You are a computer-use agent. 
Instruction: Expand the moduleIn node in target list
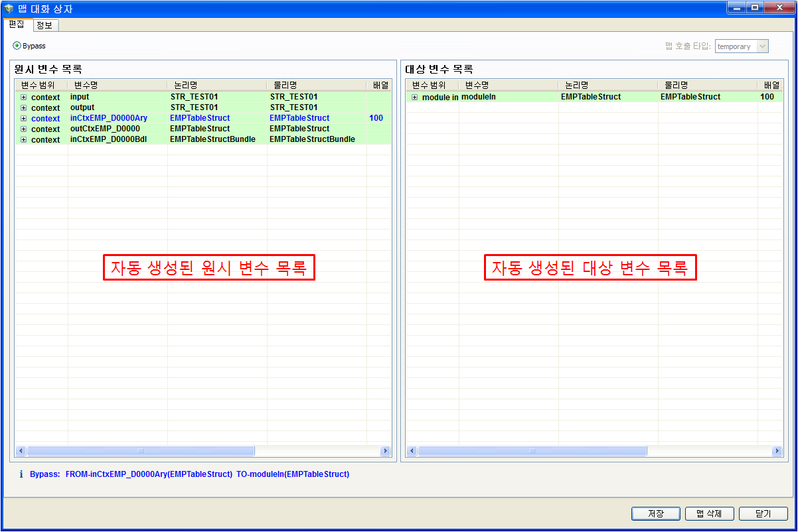(x=414, y=96)
